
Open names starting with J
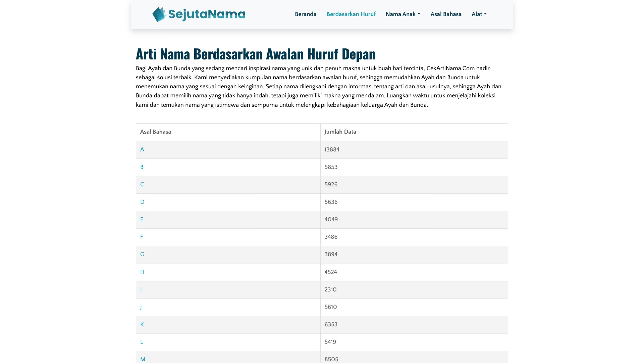(x=142, y=307)
